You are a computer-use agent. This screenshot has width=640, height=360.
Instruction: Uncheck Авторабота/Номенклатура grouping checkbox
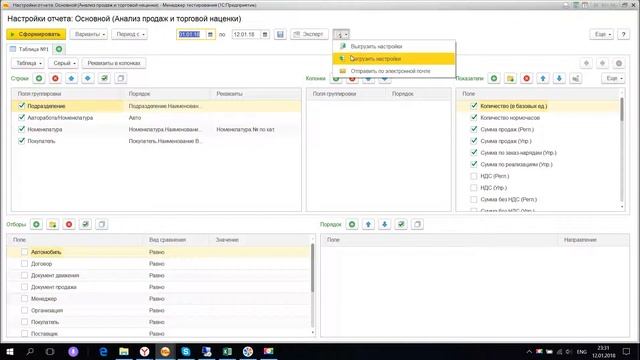point(22,118)
